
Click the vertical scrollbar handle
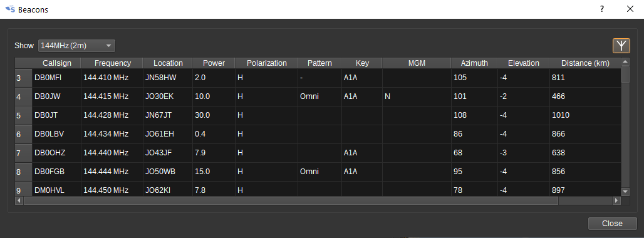point(625,75)
